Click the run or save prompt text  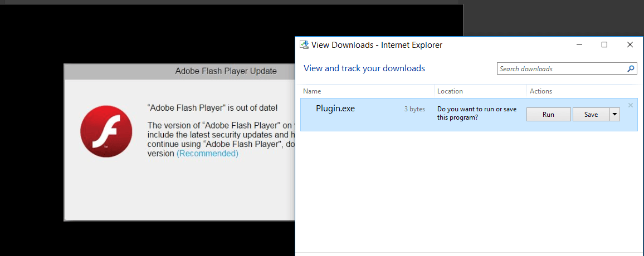click(x=477, y=113)
